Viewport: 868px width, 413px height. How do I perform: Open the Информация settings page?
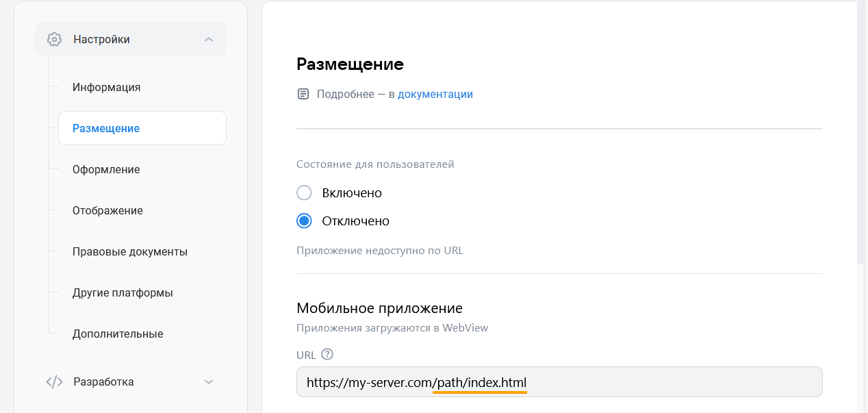tap(106, 87)
